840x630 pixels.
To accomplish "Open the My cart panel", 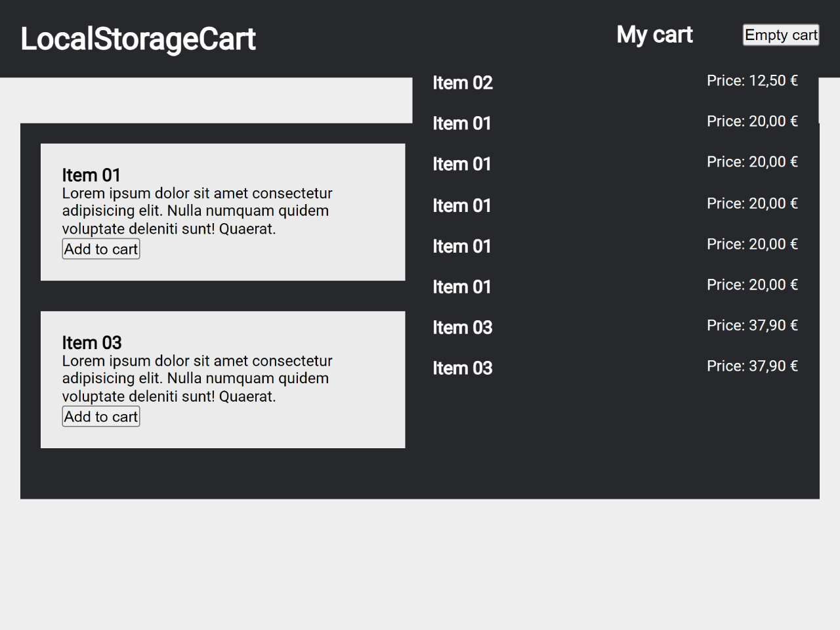I will tap(654, 34).
